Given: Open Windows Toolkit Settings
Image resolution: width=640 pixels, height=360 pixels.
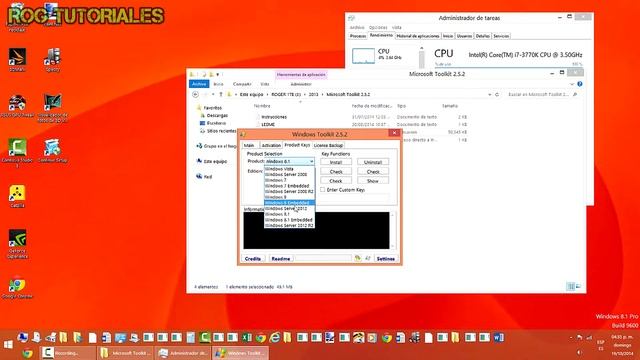Looking at the screenshot, I should (x=385, y=259).
